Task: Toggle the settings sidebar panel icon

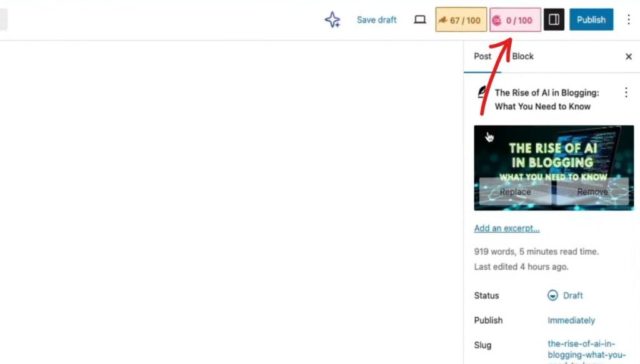Action: (x=554, y=20)
